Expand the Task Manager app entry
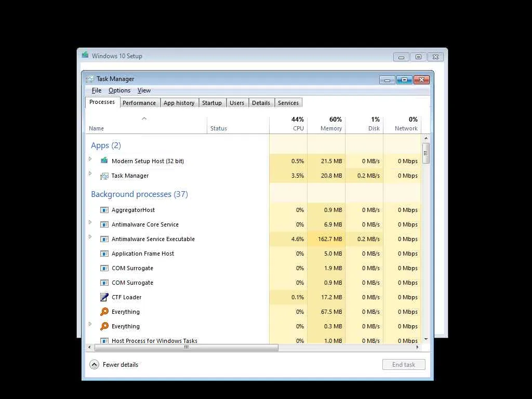The width and height of the screenshot is (532, 399). (x=90, y=174)
